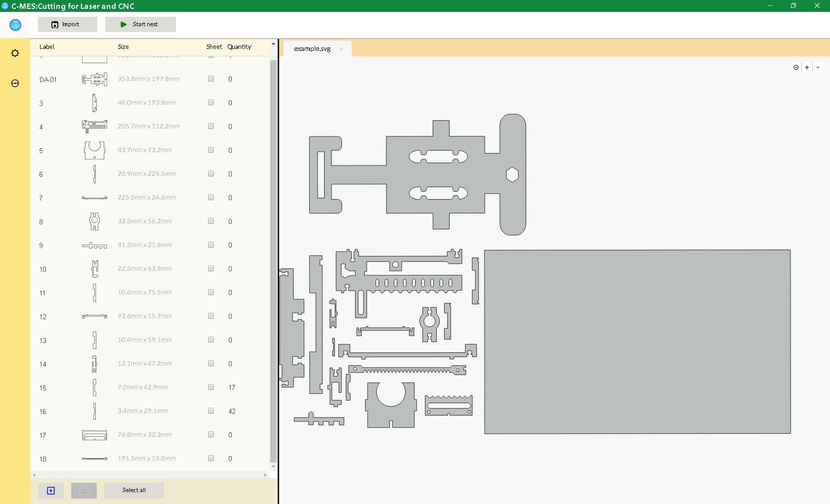Select thumbnail of part 7
The height and width of the screenshot is (504, 830).
pos(94,198)
